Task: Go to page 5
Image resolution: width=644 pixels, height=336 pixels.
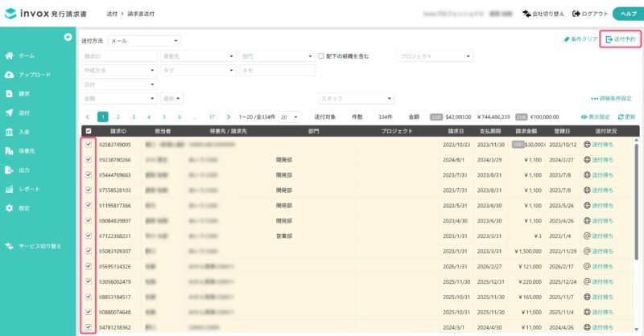Action: click(164, 117)
